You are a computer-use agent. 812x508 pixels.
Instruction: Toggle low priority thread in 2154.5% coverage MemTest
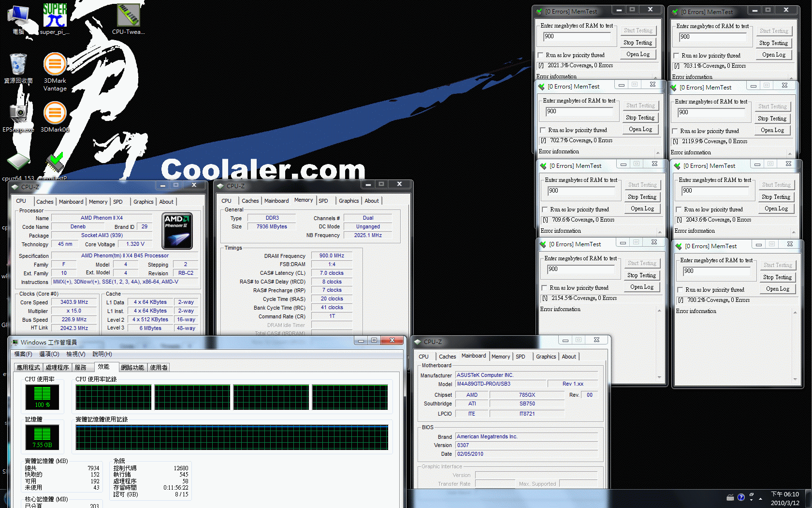pos(545,288)
